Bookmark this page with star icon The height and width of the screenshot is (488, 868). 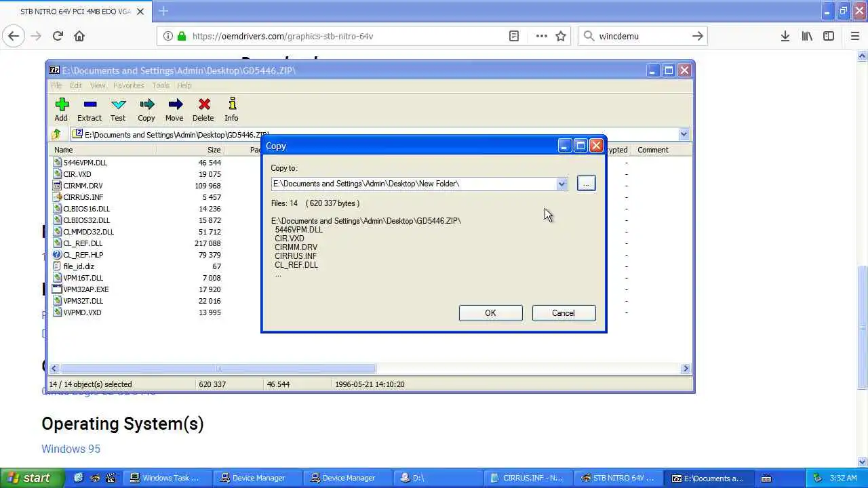pos(561,36)
